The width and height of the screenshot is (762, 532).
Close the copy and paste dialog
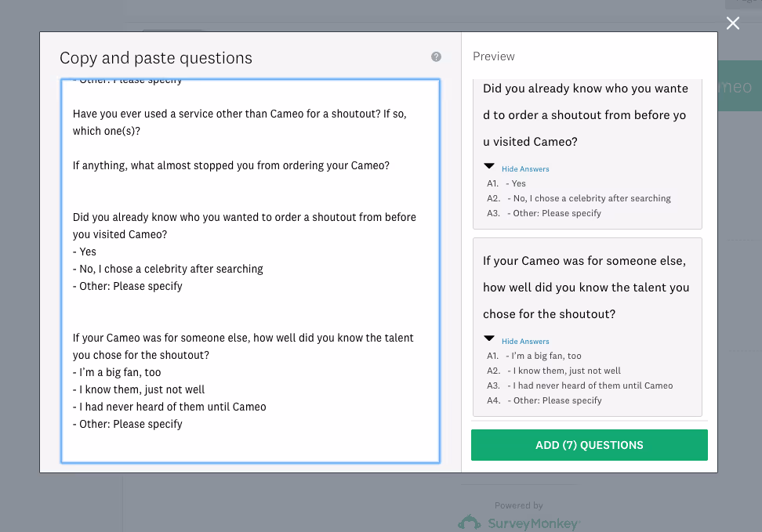[733, 24]
